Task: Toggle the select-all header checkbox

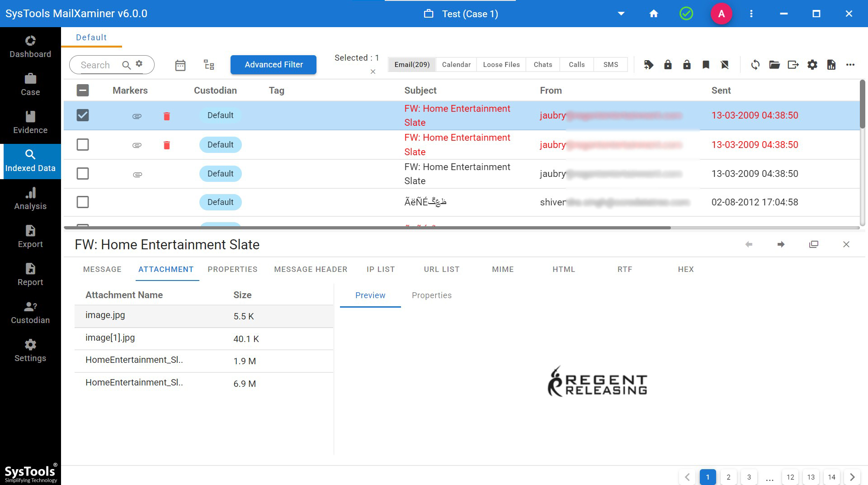Action: 83,90
